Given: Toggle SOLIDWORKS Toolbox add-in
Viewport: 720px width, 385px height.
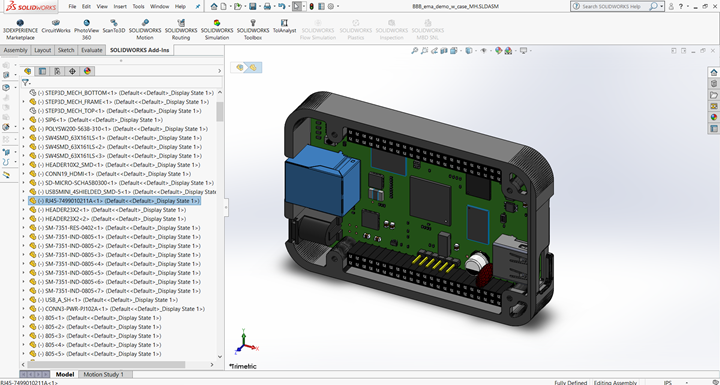Looking at the screenshot, I should coord(253,30).
